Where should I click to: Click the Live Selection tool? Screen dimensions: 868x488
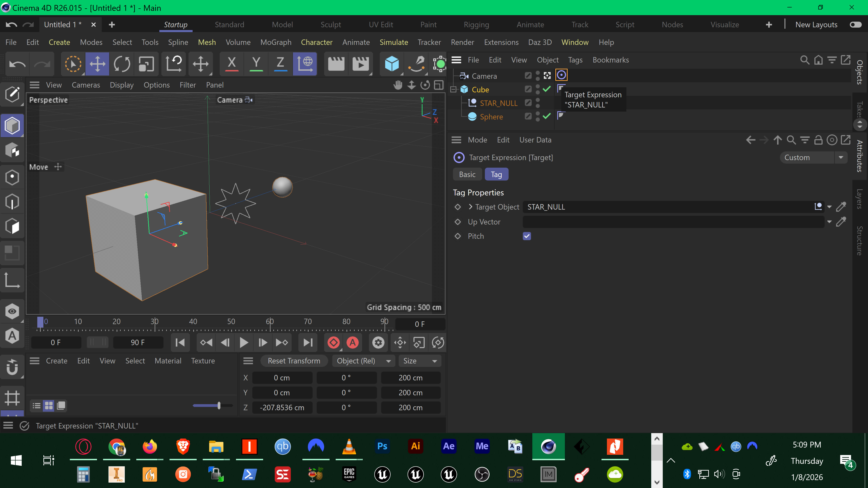tap(73, 64)
